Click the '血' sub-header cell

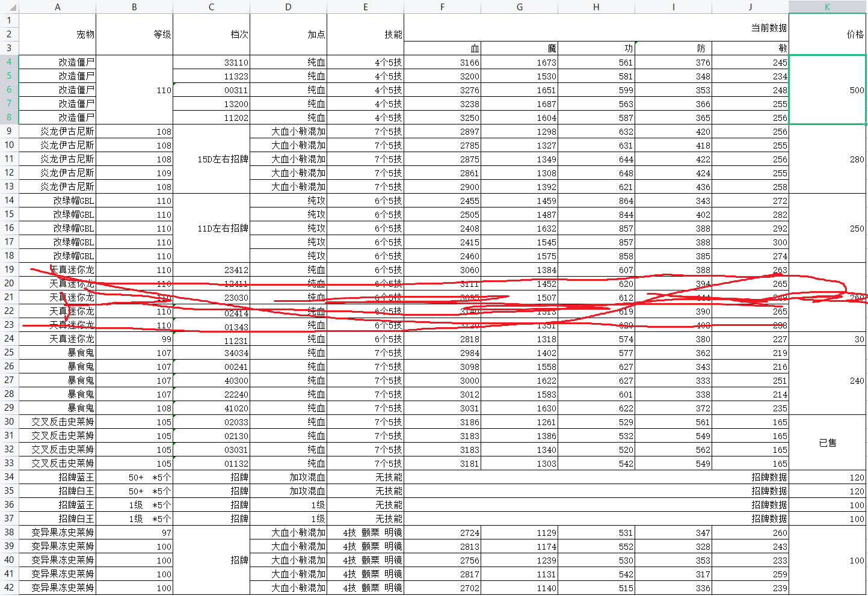point(442,48)
